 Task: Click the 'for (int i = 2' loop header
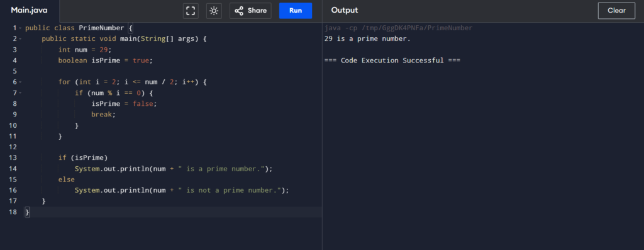tap(132, 82)
